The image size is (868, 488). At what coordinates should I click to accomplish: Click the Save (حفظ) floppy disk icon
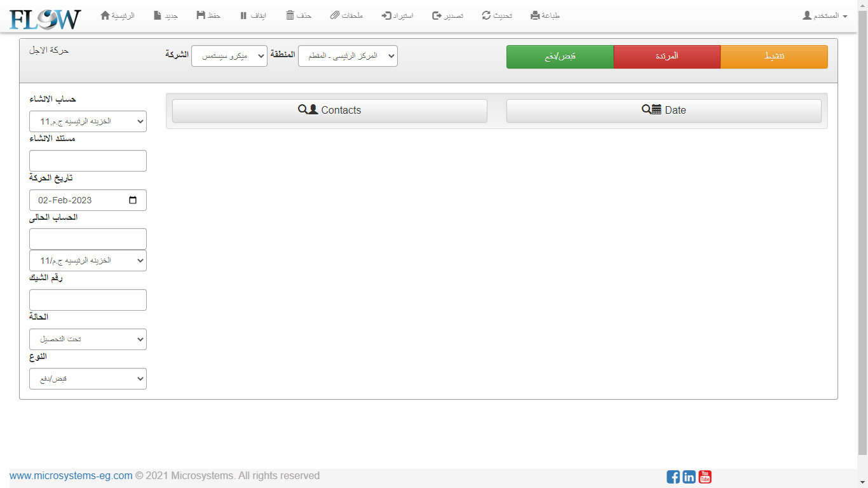click(201, 15)
